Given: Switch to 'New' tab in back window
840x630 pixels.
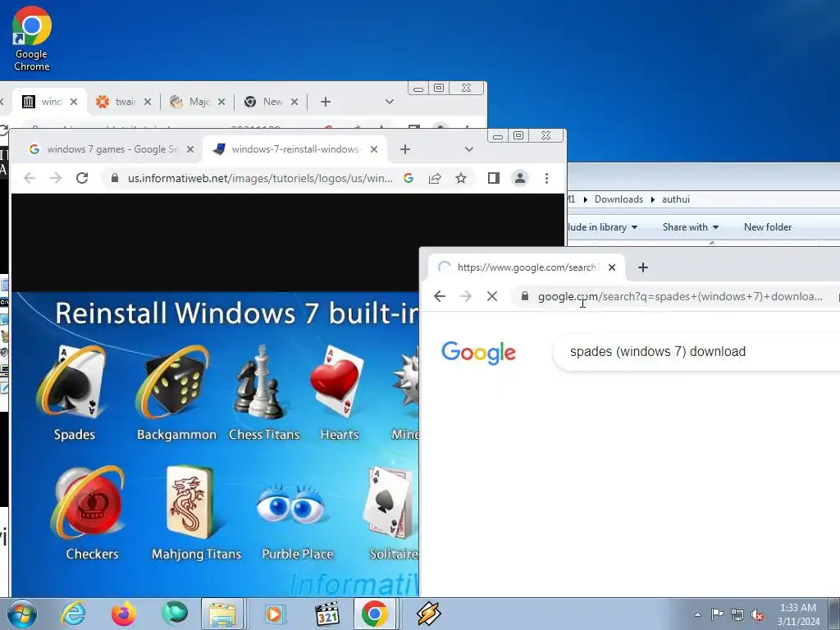Looking at the screenshot, I should click(271, 102).
